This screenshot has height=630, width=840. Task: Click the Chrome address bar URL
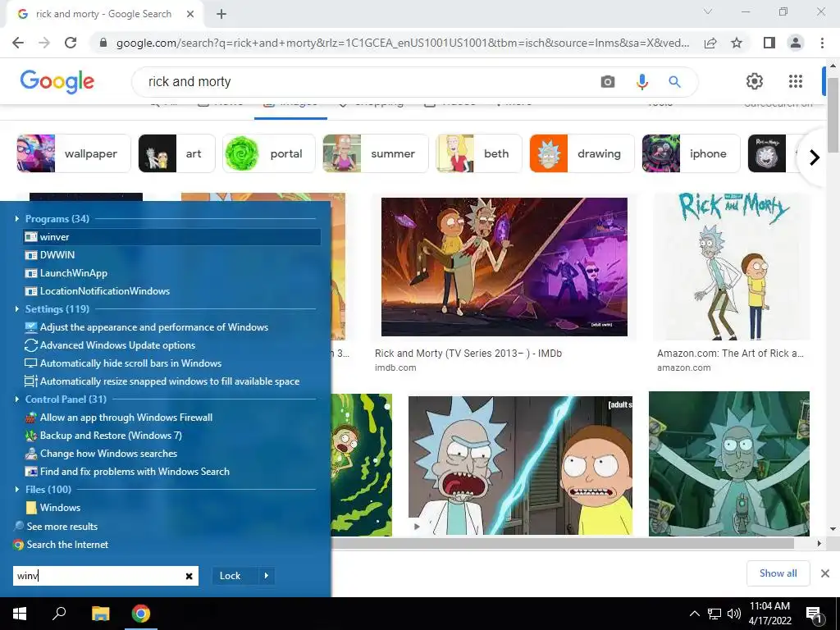(x=403, y=43)
